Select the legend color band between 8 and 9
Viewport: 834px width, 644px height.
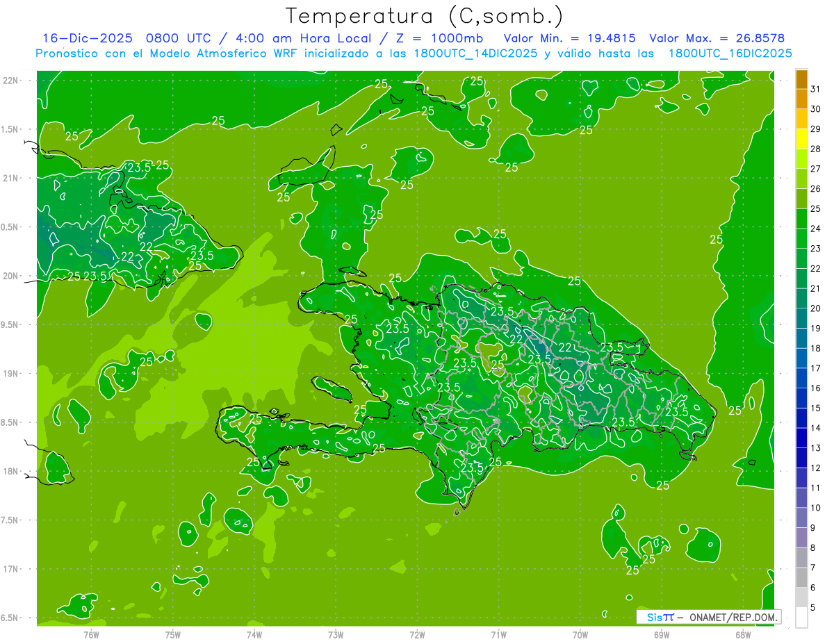[801, 538]
